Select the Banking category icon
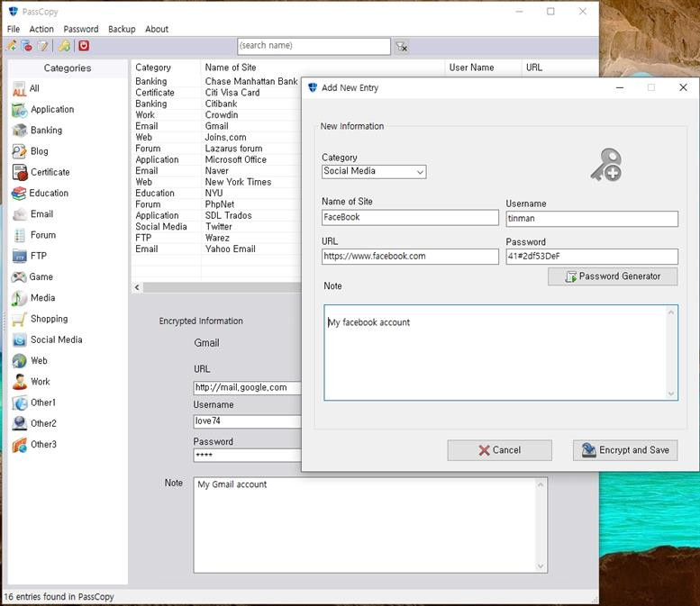This screenshot has height=606, width=700. (19, 131)
